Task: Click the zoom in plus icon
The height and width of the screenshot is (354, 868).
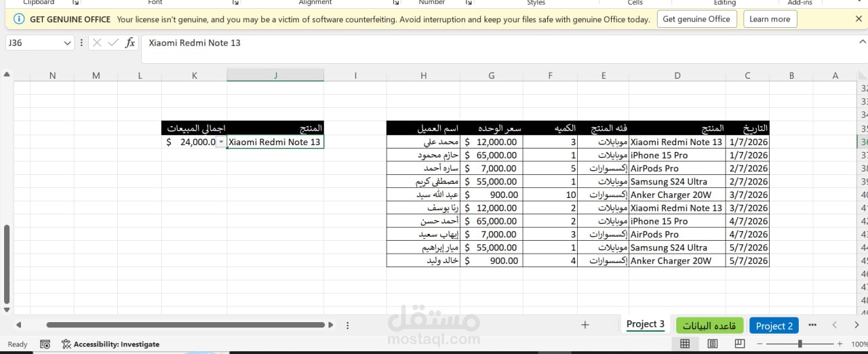Action: pos(840,344)
